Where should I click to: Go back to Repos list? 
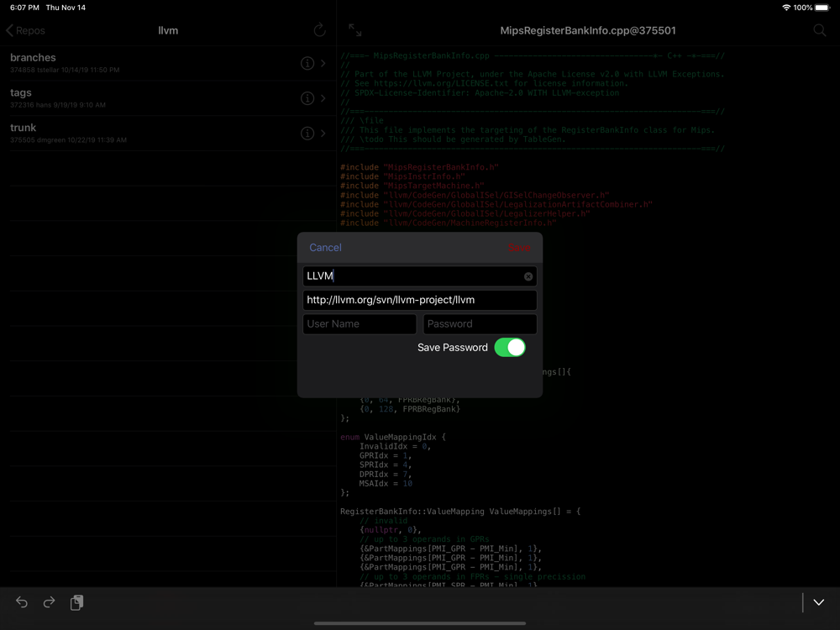point(25,30)
